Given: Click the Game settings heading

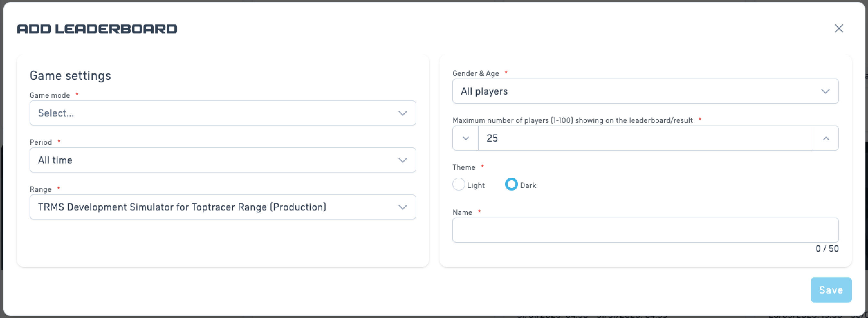Looking at the screenshot, I should click(70, 76).
